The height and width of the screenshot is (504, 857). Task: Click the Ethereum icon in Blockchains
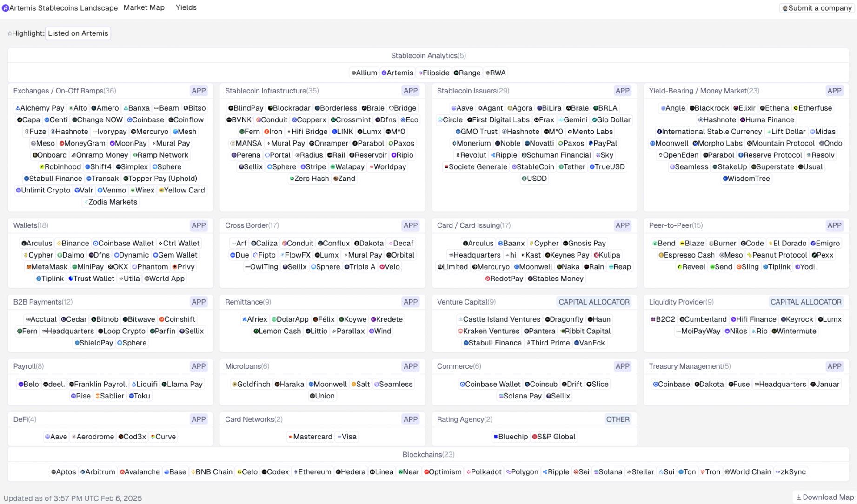(x=296, y=472)
